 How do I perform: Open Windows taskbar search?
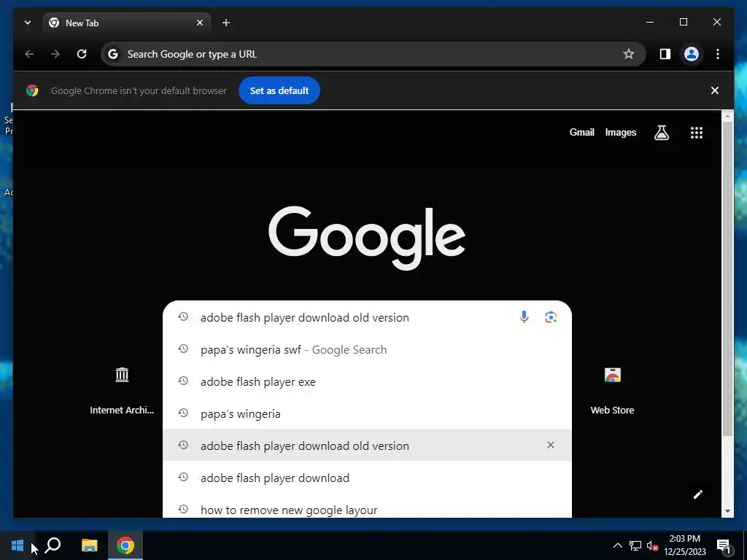pos(53,545)
